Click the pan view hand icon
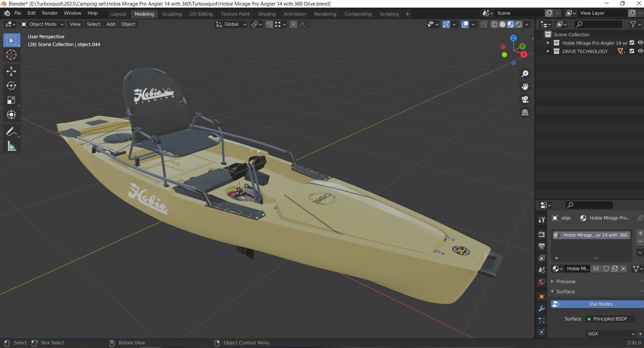The width and height of the screenshot is (644, 348). pyautogui.click(x=525, y=86)
